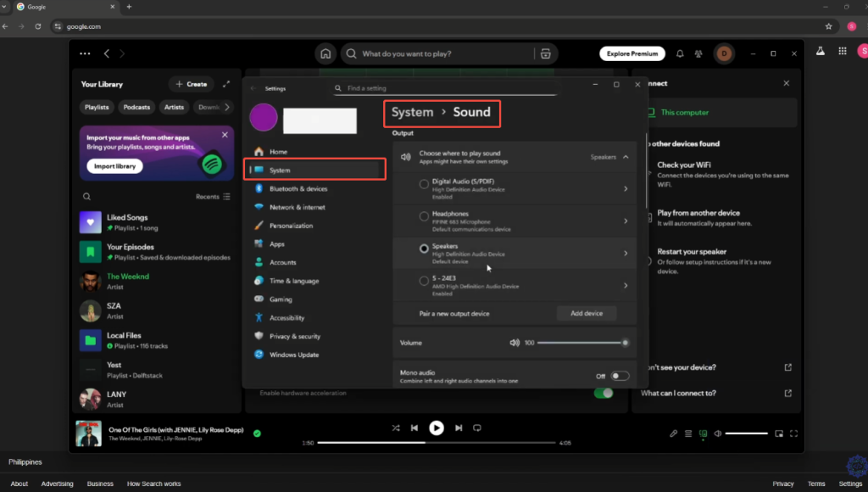
Task: Click green saved checkmark beside song title
Action: click(x=257, y=433)
